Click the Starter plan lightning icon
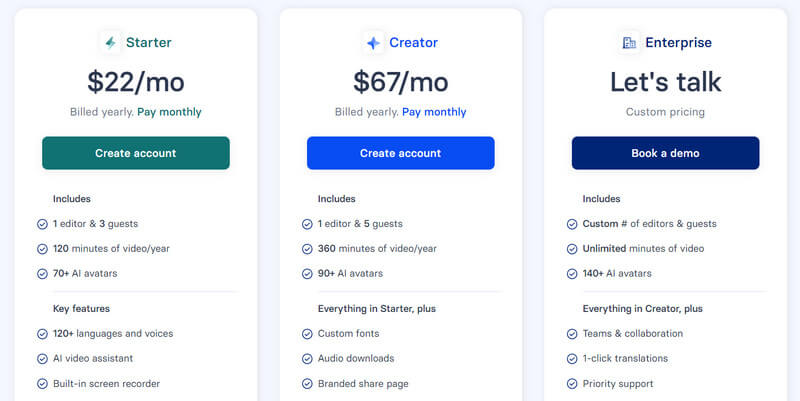Screen dimensions: 800x401 (x=110, y=43)
